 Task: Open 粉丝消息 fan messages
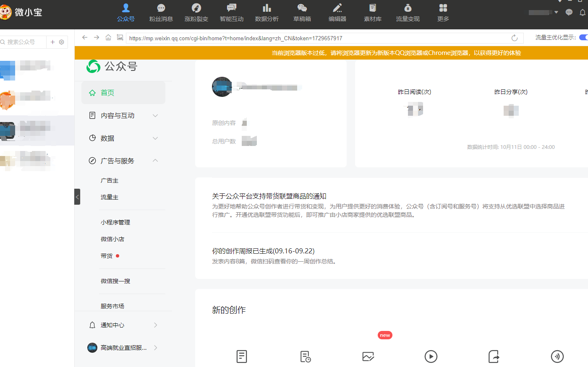click(161, 13)
